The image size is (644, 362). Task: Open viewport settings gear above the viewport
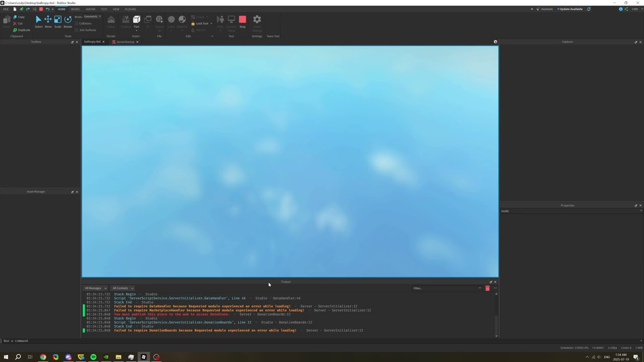click(x=495, y=42)
